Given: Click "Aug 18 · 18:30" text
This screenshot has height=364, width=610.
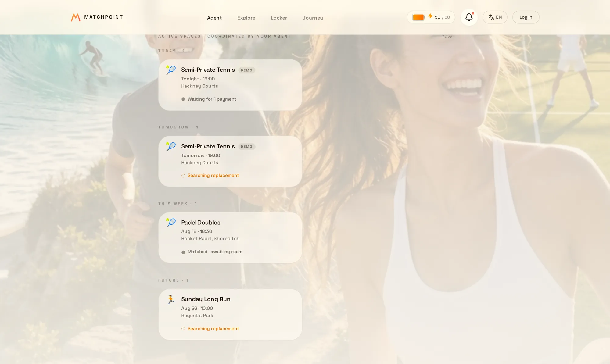Looking at the screenshot, I should click(x=197, y=231).
